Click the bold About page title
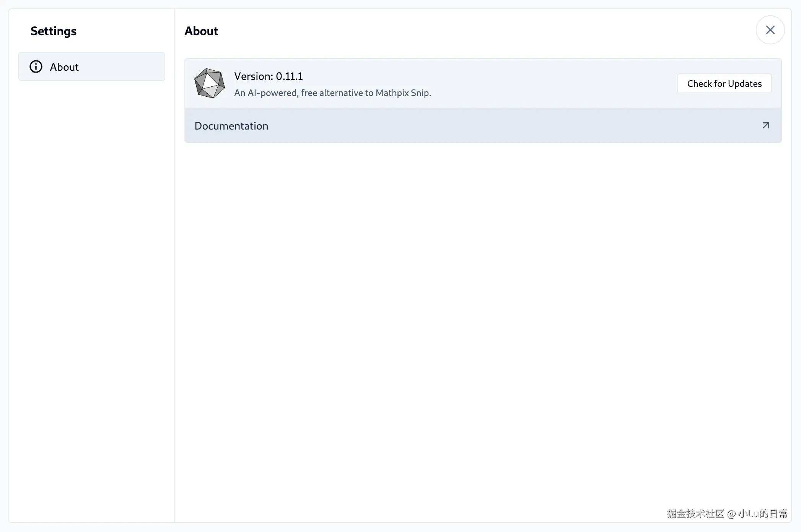The width and height of the screenshot is (801, 532). tap(201, 31)
